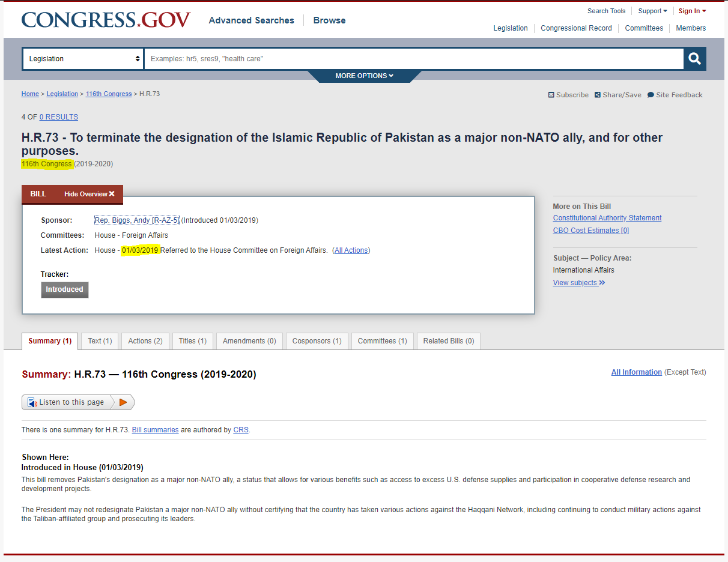728x562 pixels.
Task: Open the Share/Save option
Action: click(618, 95)
